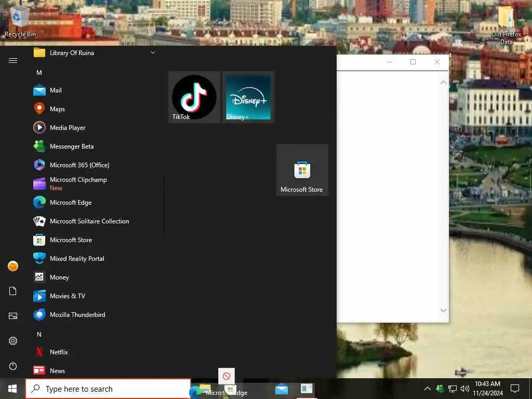Open the pinned Microsoft Store tile
The image size is (532, 399).
click(302, 170)
